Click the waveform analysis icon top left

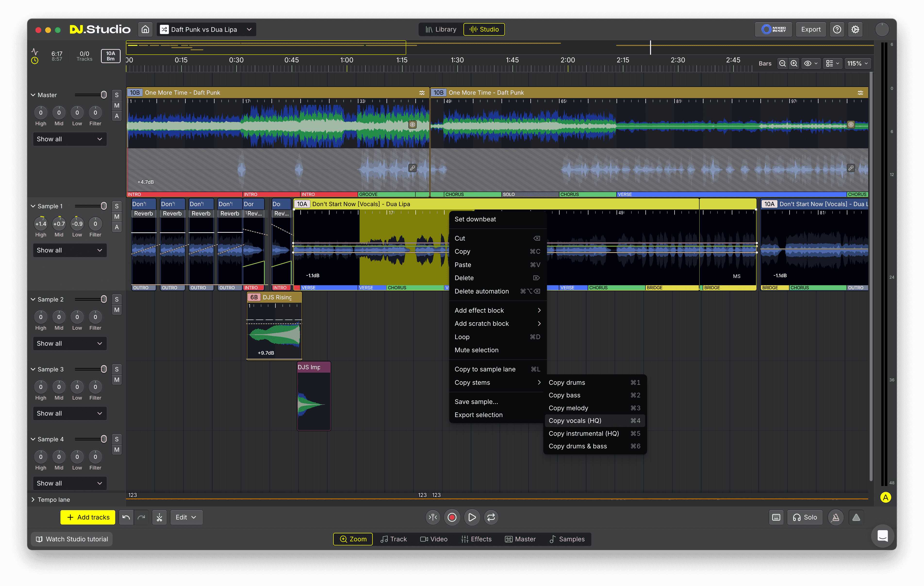(x=34, y=51)
